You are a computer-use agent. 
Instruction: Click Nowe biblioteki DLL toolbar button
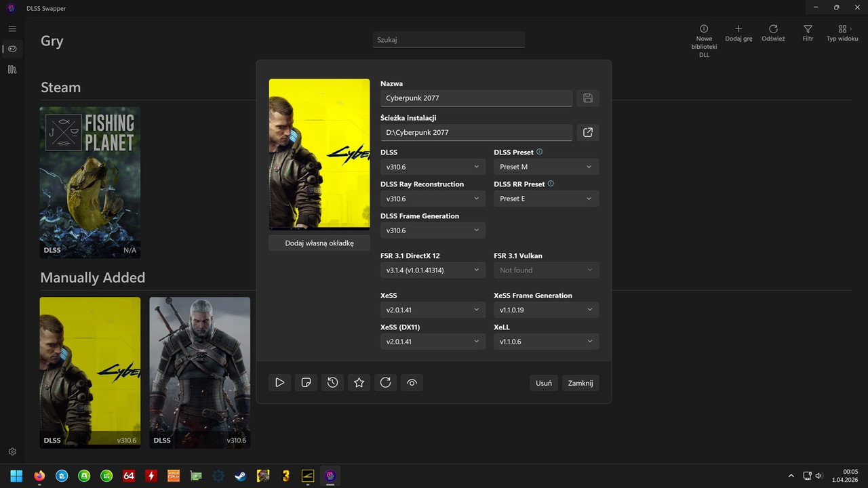click(704, 41)
